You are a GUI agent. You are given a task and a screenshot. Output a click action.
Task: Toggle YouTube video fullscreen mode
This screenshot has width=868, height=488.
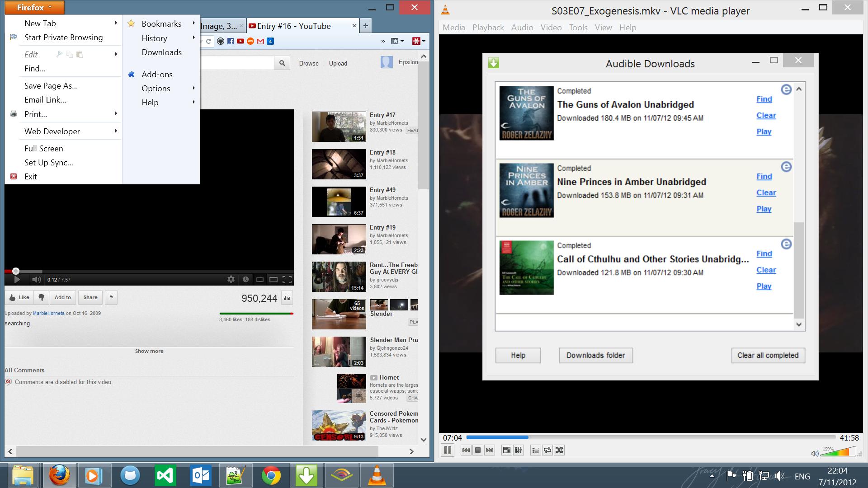[288, 279]
